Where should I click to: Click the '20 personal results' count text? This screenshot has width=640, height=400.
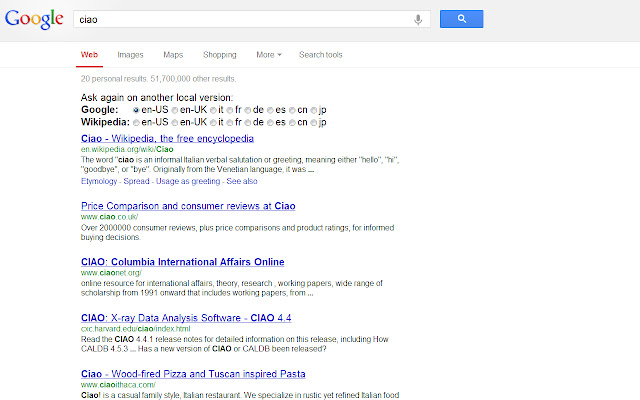pos(113,79)
